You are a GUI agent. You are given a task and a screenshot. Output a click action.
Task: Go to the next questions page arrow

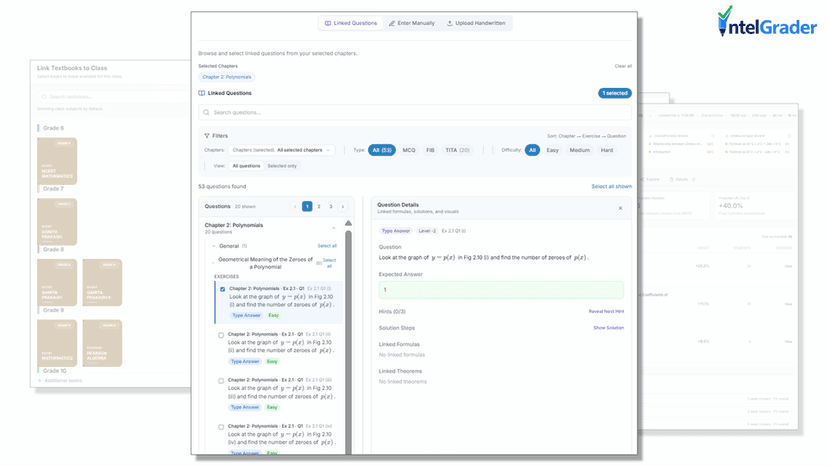coord(343,207)
